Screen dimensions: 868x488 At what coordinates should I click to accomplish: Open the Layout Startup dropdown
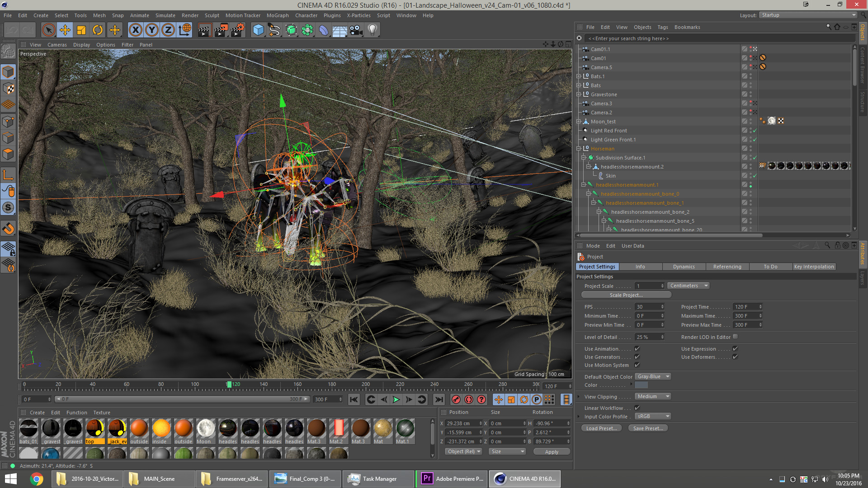pos(808,15)
